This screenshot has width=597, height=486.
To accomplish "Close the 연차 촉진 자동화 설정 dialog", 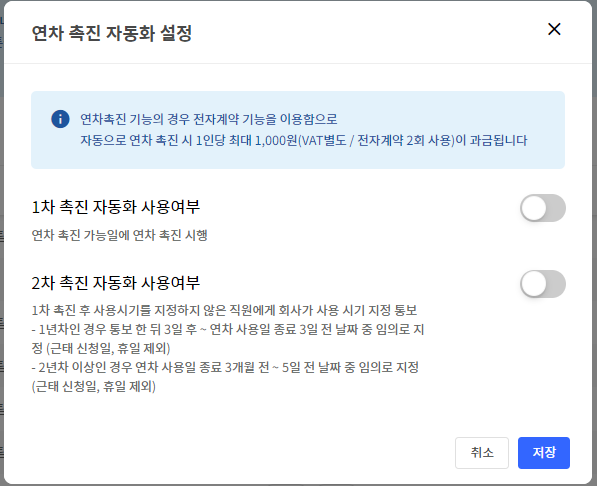I will point(554,29).
